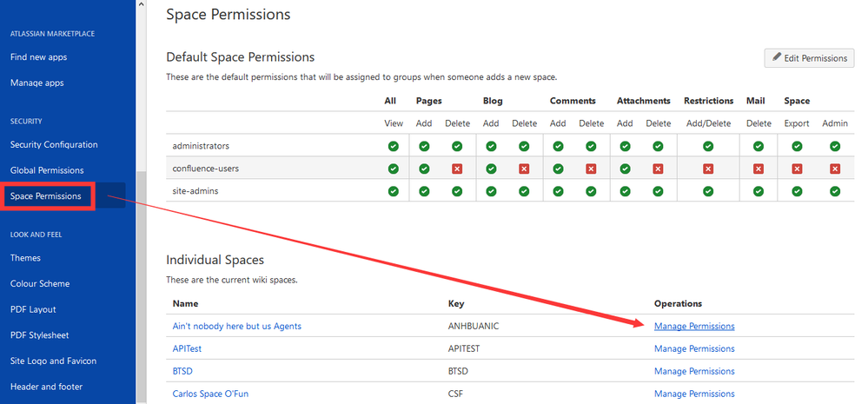Click the Operations column header
The height and width of the screenshot is (404, 868).
coord(678,303)
